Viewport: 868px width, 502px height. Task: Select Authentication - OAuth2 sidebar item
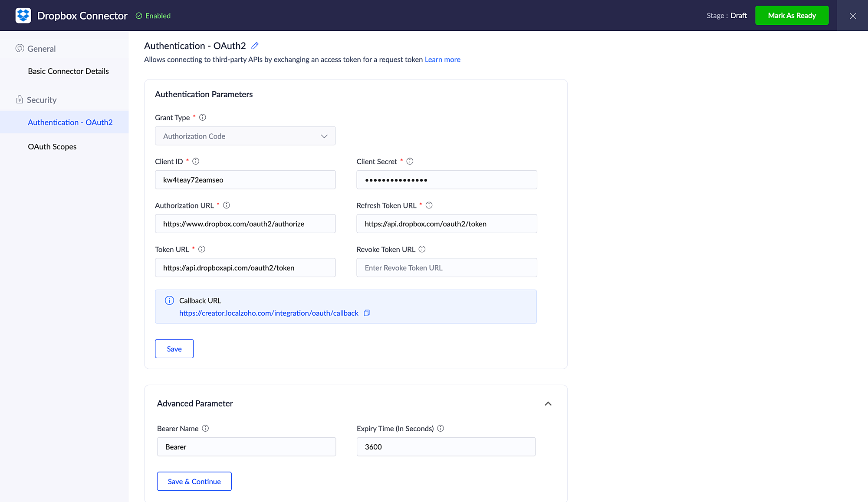(x=70, y=122)
